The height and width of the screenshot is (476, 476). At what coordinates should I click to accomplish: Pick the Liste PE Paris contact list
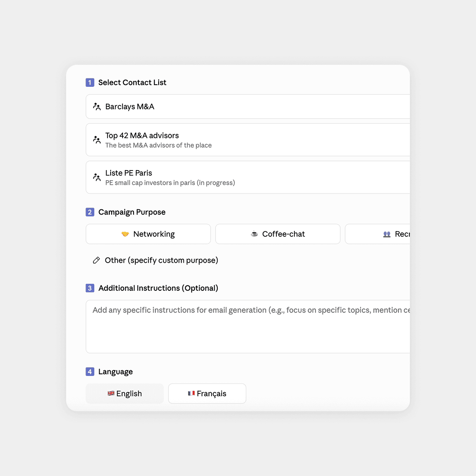coord(247,177)
